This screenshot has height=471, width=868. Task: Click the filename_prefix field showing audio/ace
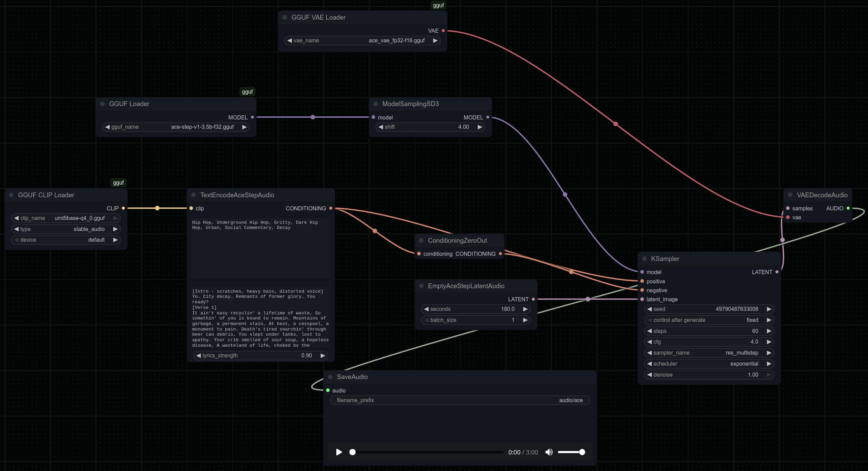coord(460,400)
